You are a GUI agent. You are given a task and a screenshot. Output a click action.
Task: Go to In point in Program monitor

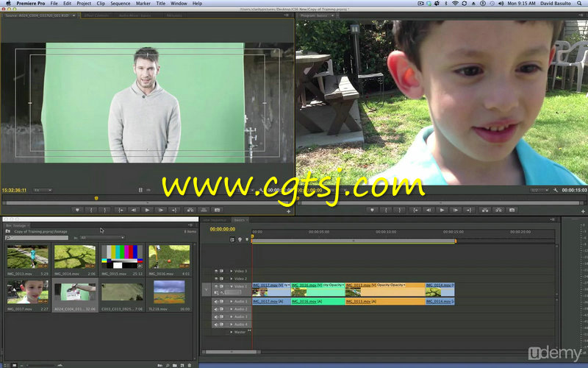point(415,210)
